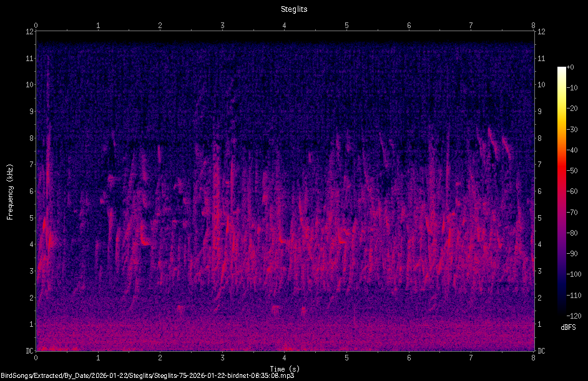Click the 8 second tick on top axis
Image resolution: width=588 pixels, height=381 pixels.
pyautogui.click(x=533, y=26)
